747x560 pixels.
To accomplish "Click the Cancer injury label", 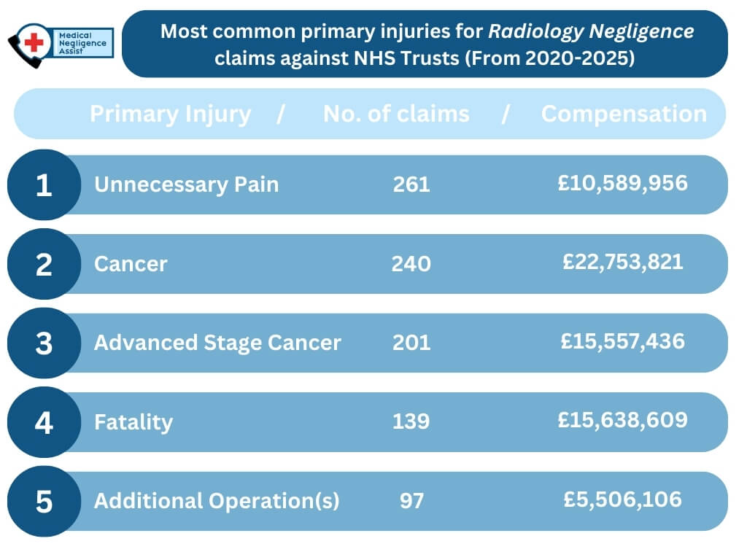I will coord(131,263).
